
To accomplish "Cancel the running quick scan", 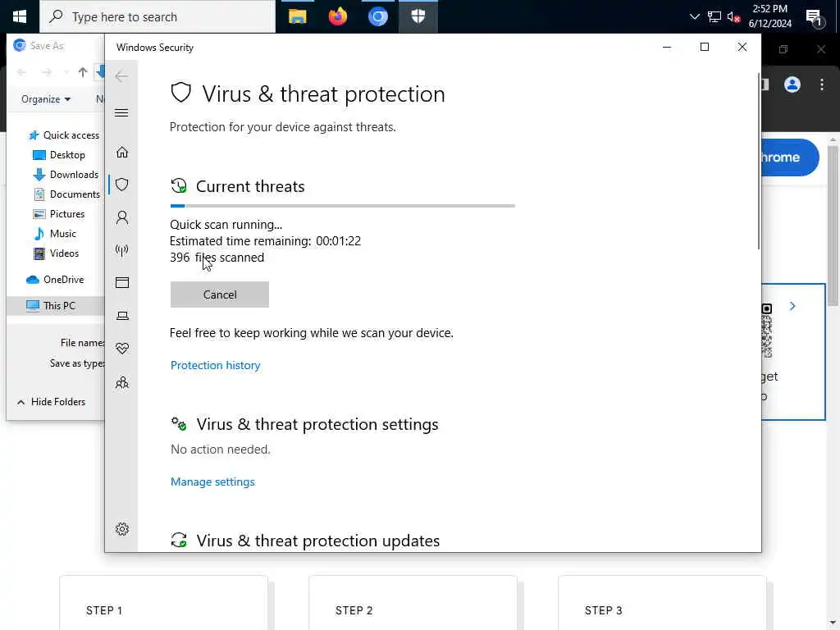I will tap(220, 294).
